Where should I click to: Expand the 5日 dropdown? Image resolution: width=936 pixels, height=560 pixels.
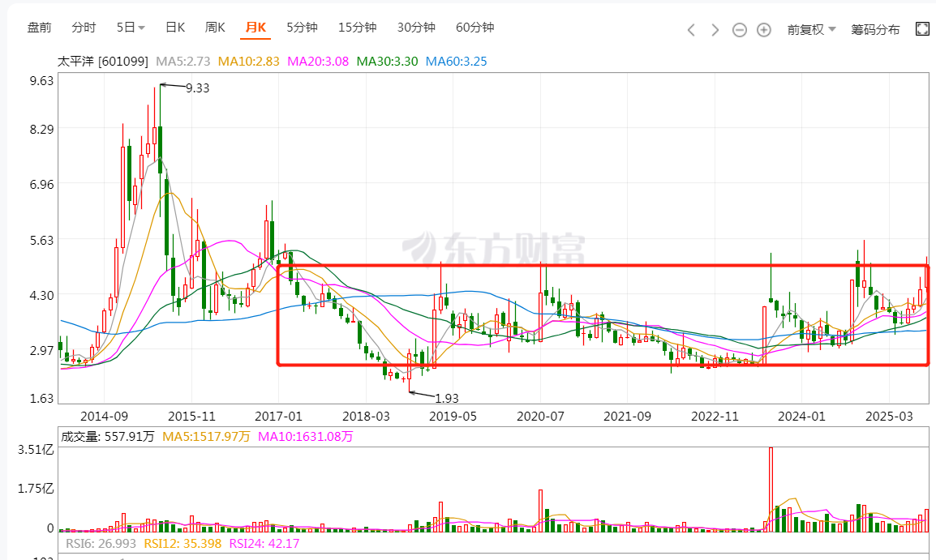click(131, 28)
